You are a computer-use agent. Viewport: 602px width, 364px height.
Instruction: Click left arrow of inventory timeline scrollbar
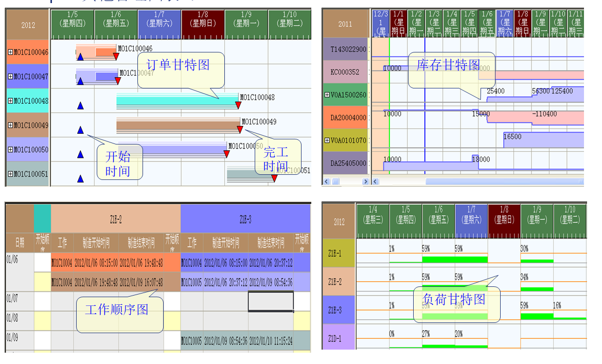375,181
